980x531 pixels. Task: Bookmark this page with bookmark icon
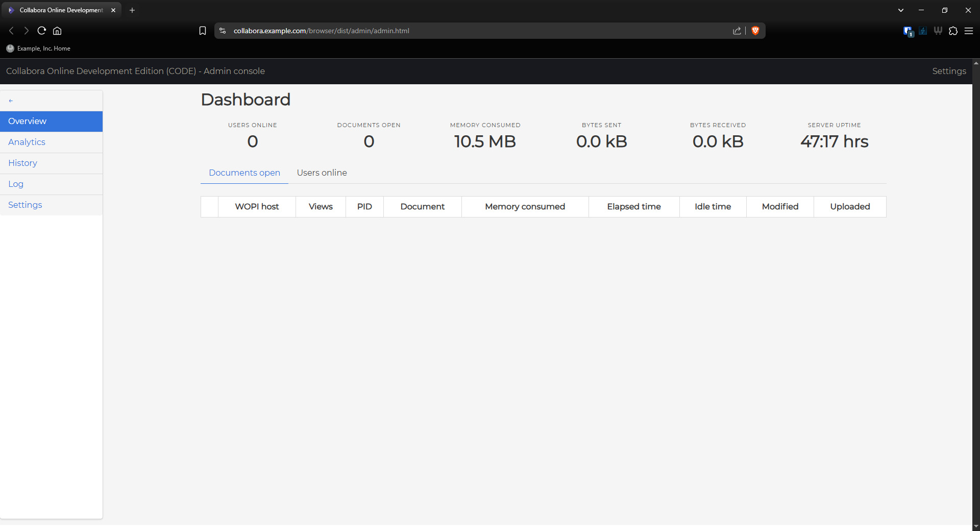pos(203,31)
